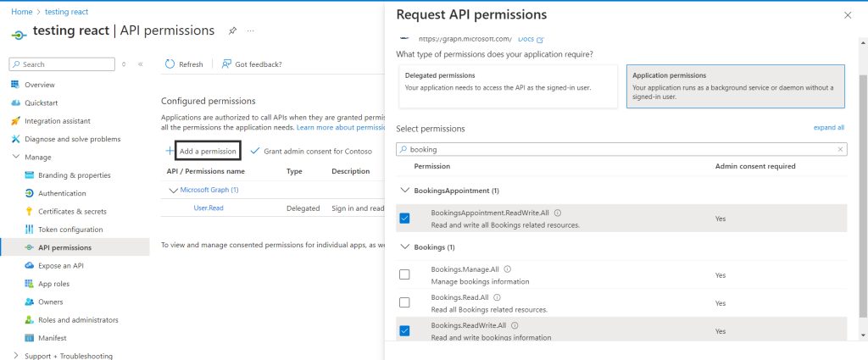Check the Bookings.Read.All permission
Screen dimensions: 868x360
(404, 302)
